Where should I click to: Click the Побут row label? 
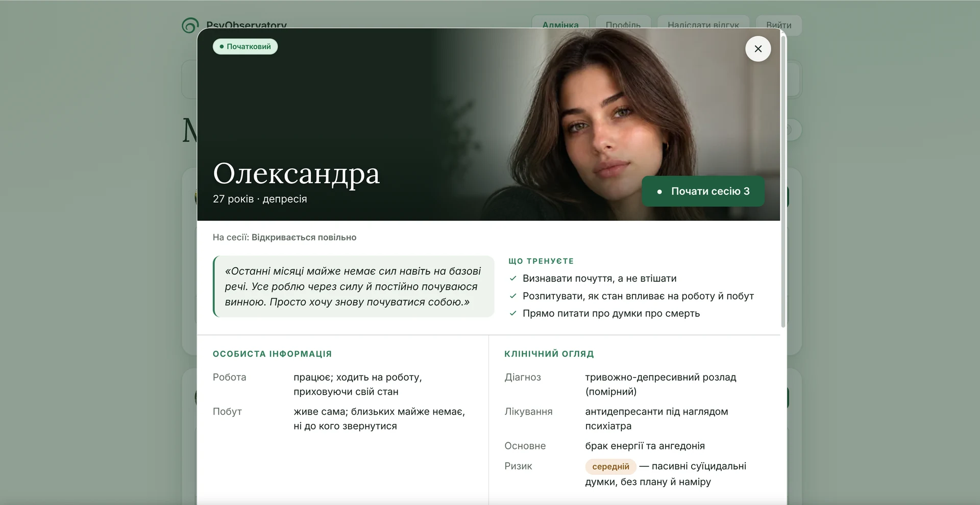pyautogui.click(x=227, y=412)
